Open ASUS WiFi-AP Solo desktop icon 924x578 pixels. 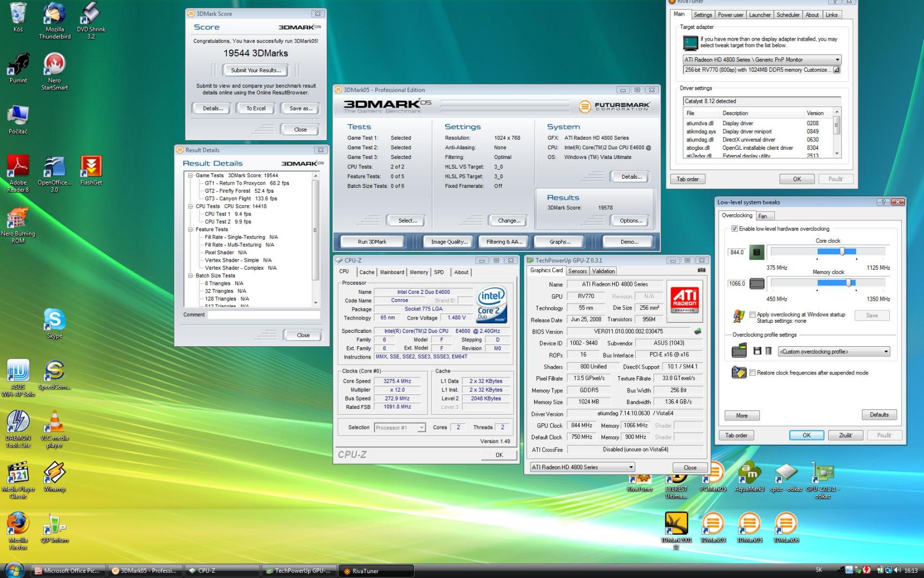tap(18, 378)
